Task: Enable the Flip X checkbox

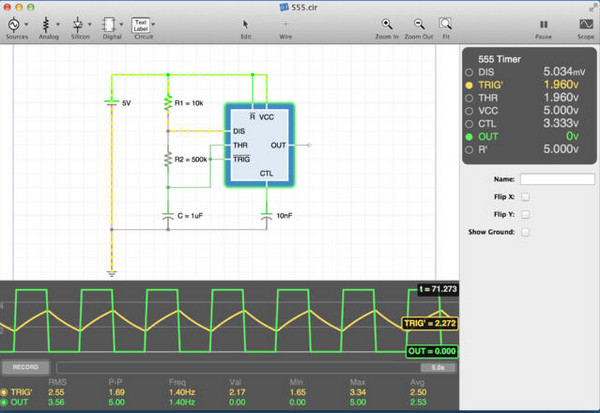Action: tap(526, 197)
